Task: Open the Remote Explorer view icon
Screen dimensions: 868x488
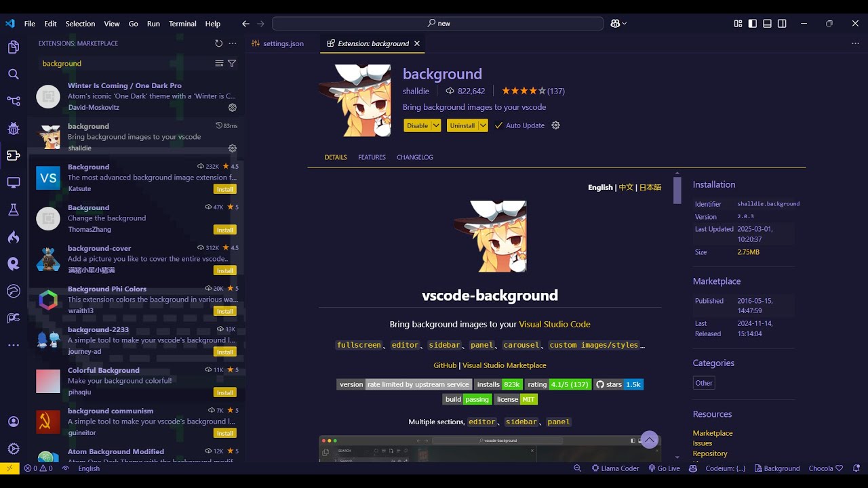Action: coord(13,183)
